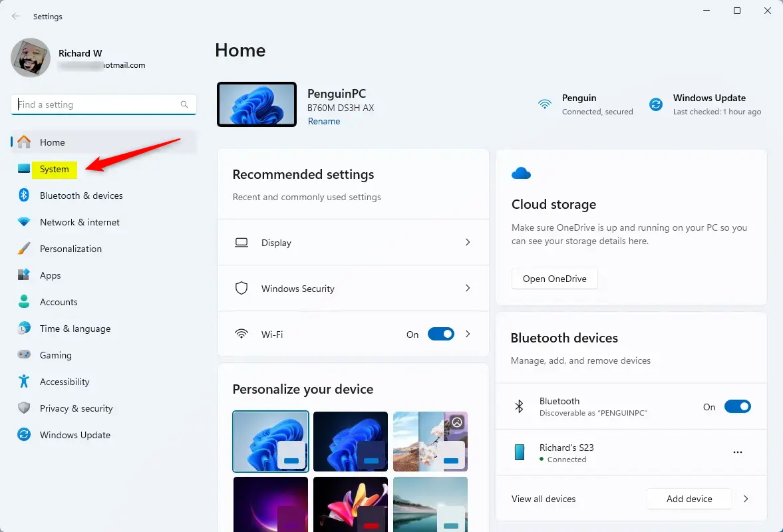Screen dimensions: 783x532
Task: Click the Accessibility figure icon
Action: 23,381
